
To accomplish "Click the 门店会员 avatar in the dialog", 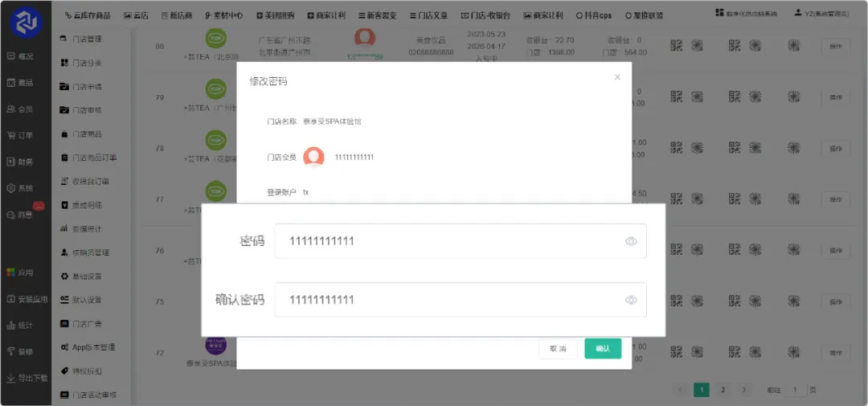I will click(314, 158).
